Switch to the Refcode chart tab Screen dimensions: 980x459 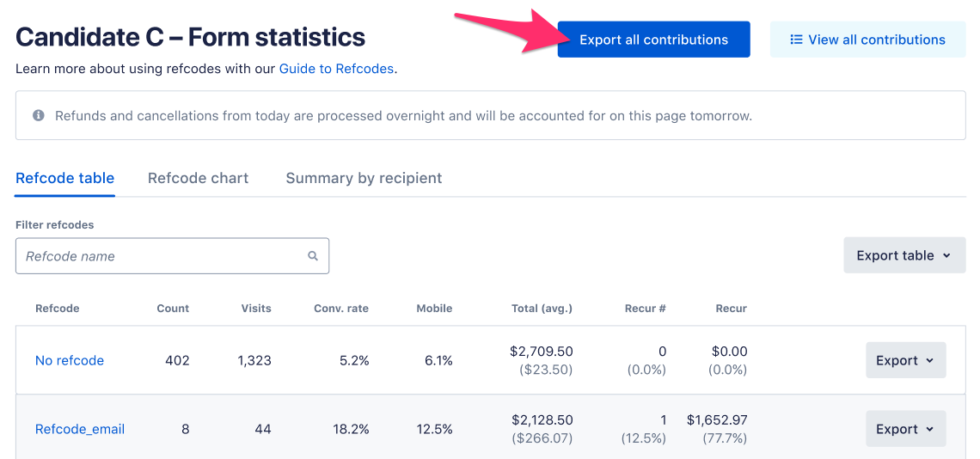(x=198, y=179)
